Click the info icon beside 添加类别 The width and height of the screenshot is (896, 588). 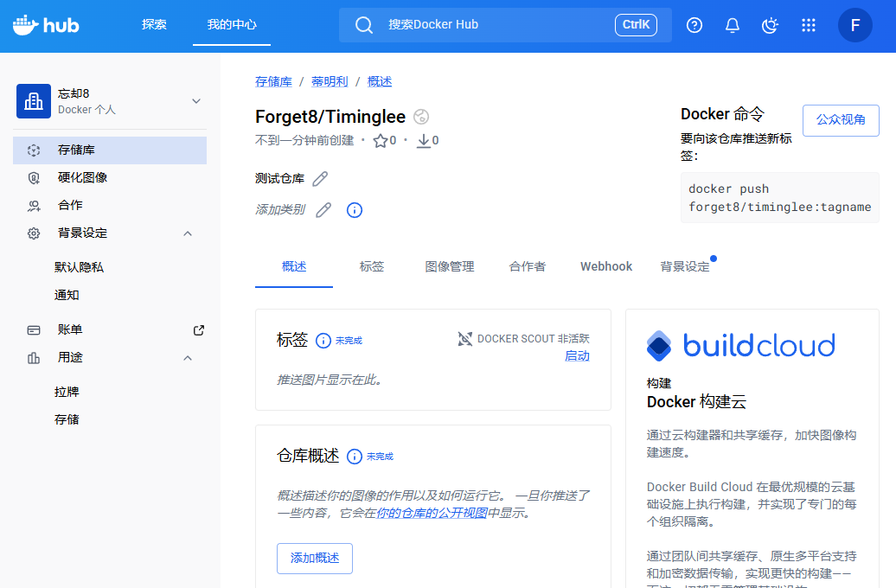[355, 210]
